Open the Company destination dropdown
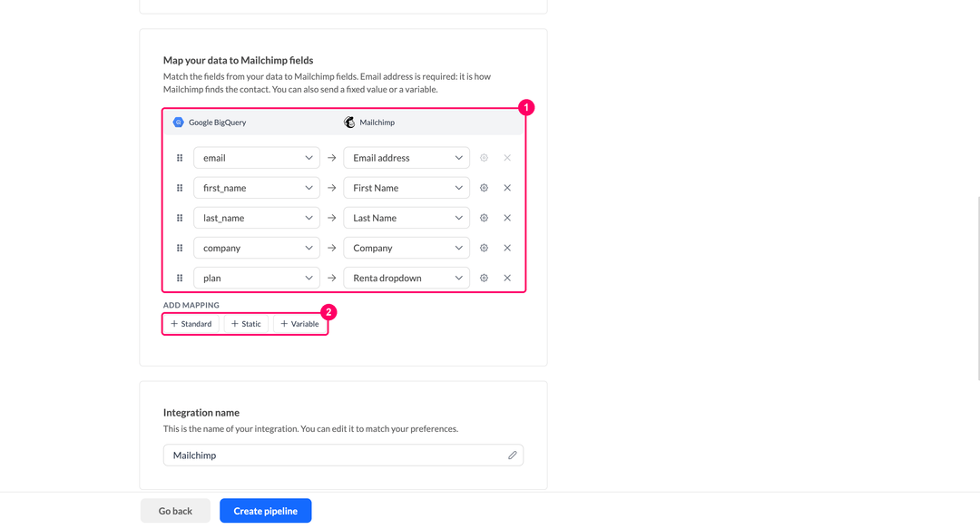 click(x=407, y=248)
